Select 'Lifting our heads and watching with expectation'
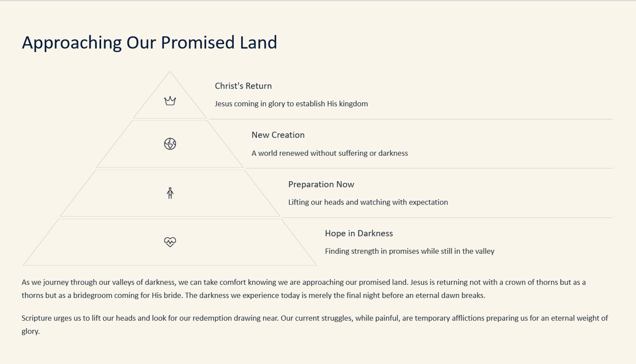Screen dimensions: 636x364 point(368,202)
